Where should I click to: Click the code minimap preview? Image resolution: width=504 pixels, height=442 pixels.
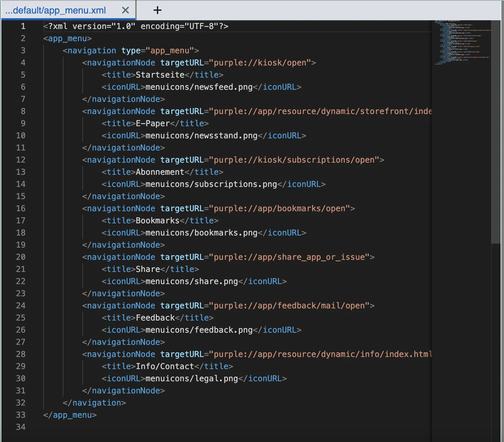click(462, 42)
